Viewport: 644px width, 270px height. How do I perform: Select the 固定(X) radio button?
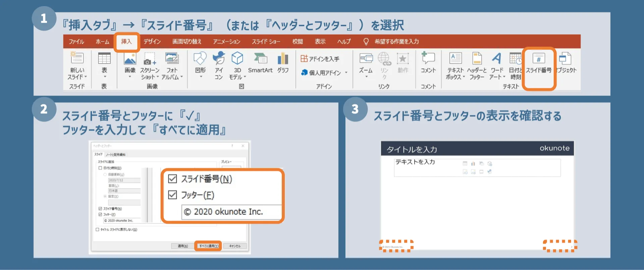click(x=105, y=196)
